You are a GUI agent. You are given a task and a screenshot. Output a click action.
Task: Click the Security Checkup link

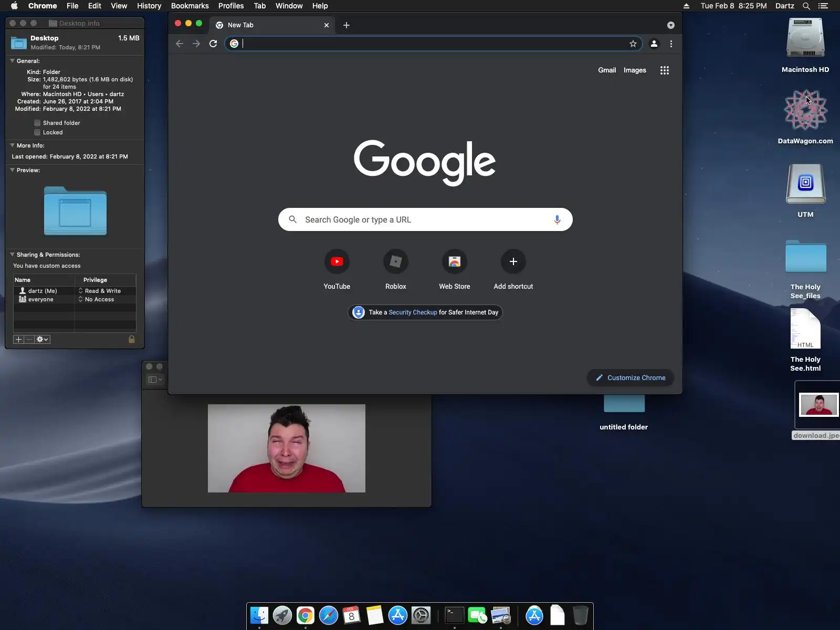coord(413,312)
